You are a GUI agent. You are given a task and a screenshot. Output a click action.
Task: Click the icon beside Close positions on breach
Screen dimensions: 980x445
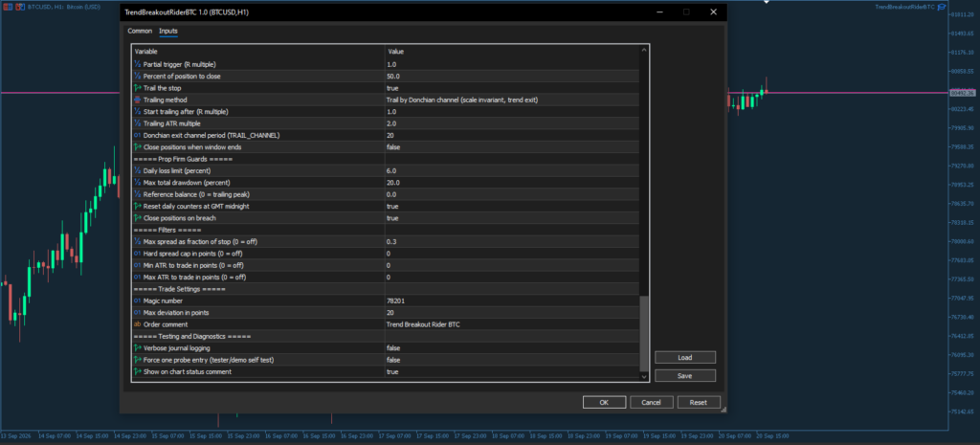click(138, 218)
